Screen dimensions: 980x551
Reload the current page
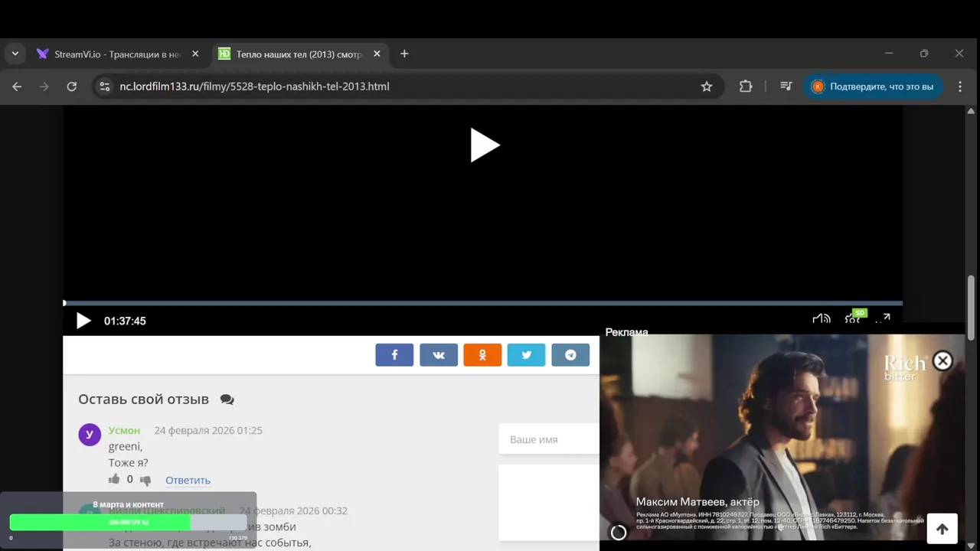pyautogui.click(x=71, y=86)
